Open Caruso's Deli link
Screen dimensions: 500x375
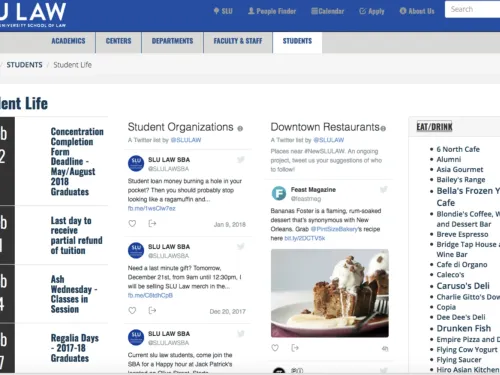[x=463, y=286]
